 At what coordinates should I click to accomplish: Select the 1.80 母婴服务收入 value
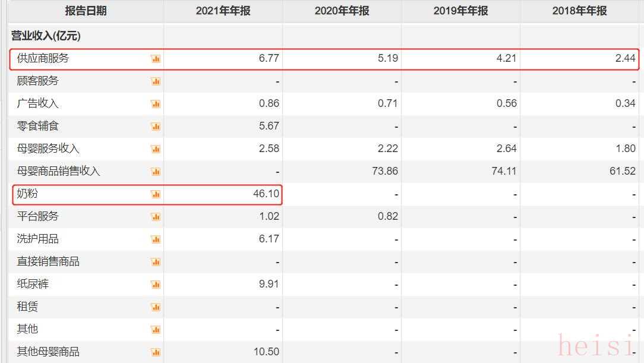tap(625, 149)
